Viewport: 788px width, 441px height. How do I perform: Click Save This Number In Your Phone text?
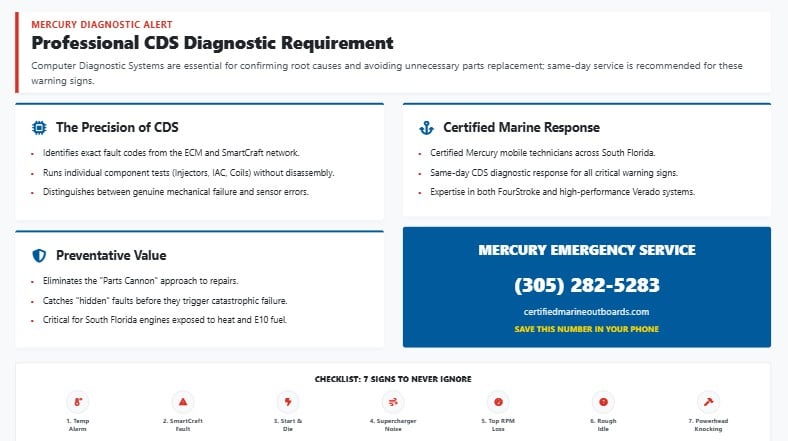pos(586,329)
